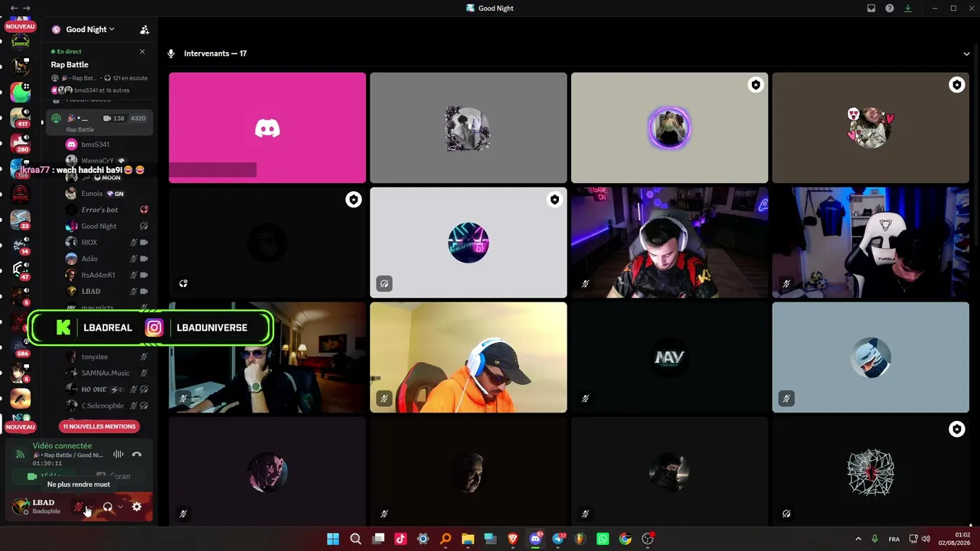
Task: Select Error's bot in the participants list
Action: click(x=100, y=210)
